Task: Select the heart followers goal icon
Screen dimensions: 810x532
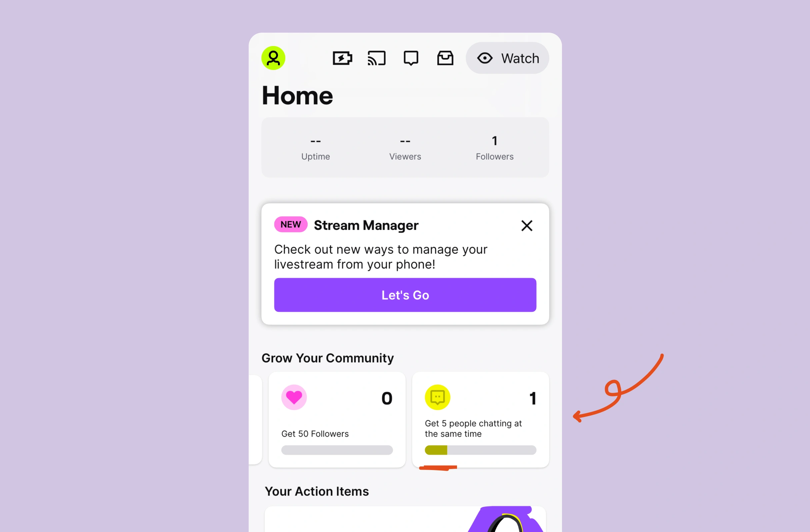Action: (293, 398)
